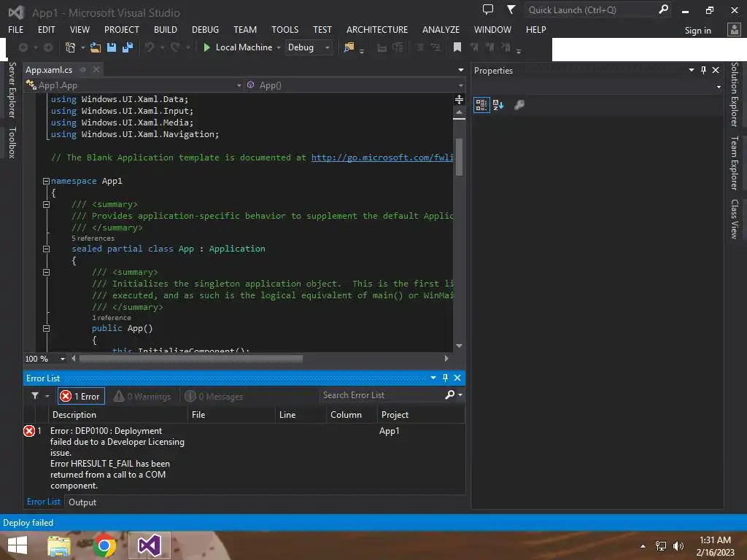Open the Server Explorer side tab
Screen dimensions: 747x560
[12, 90]
